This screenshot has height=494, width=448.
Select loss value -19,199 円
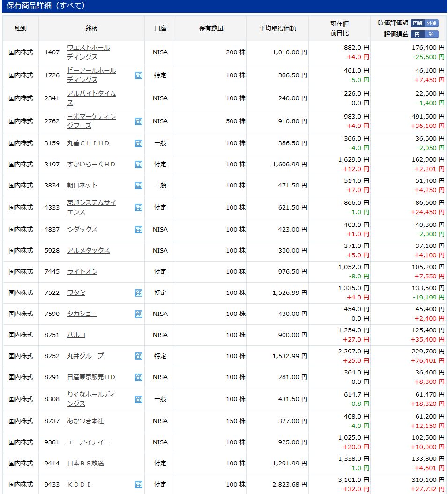(x=429, y=298)
